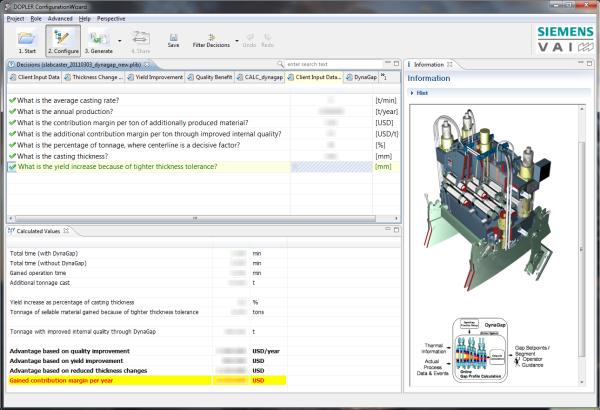Select the Gained contribution margin per year row
Viewport: 600px width, 410px height.
(147, 381)
